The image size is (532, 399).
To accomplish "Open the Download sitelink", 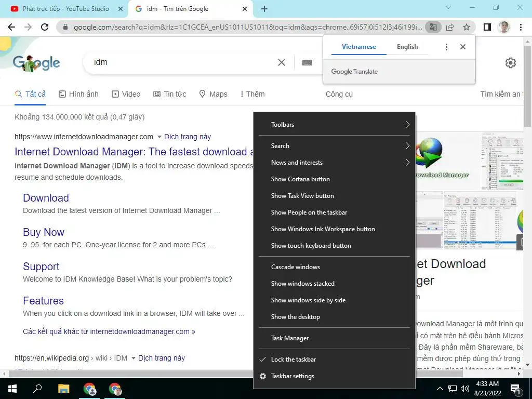I will (x=46, y=198).
